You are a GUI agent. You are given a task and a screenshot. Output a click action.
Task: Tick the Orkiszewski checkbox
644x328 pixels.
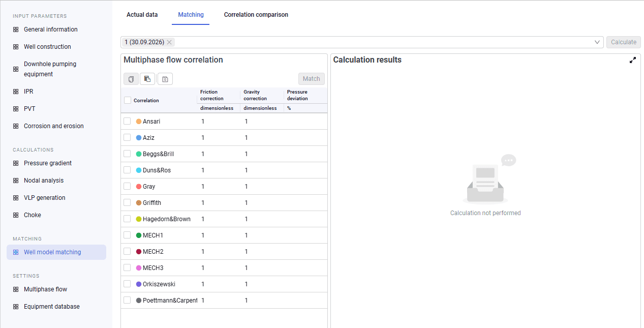[x=127, y=284]
